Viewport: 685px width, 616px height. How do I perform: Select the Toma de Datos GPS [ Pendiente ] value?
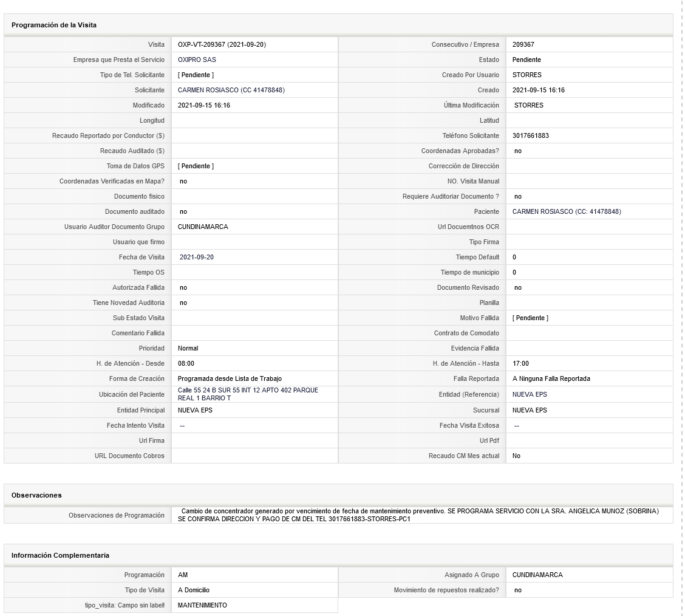pyautogui.click(x=196, y=166)
